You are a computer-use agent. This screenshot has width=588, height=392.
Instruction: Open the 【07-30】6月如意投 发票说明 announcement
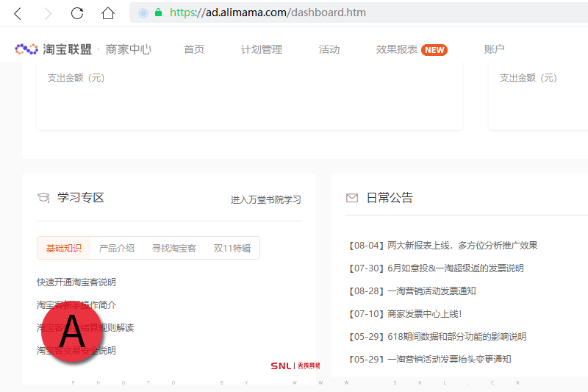click(x=435, y=268)
